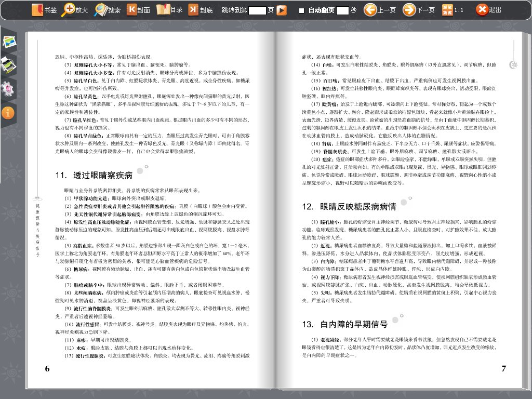
Task: Jump to the 封底 back cover
Action: pyautogui.click(x=201, y=10)
